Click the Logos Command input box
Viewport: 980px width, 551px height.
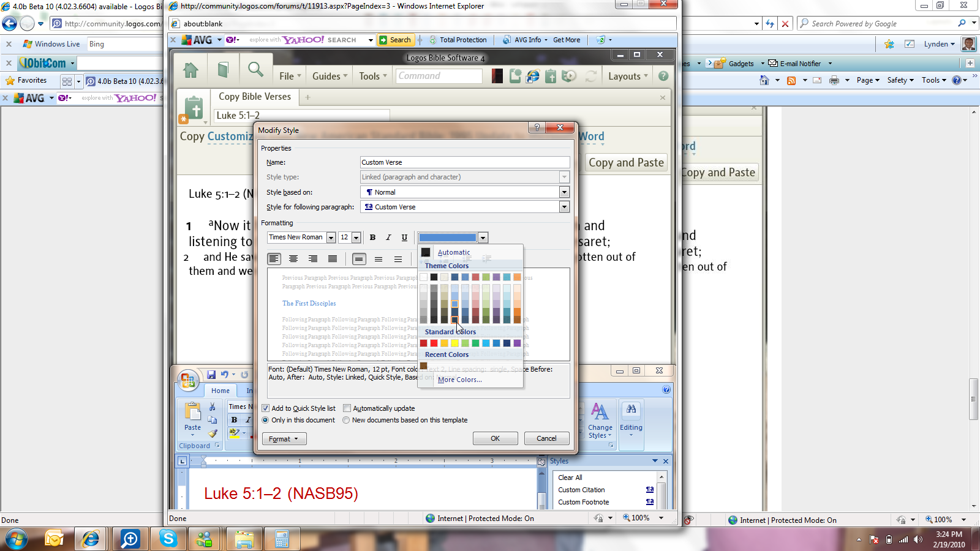[x=439, y=76]
